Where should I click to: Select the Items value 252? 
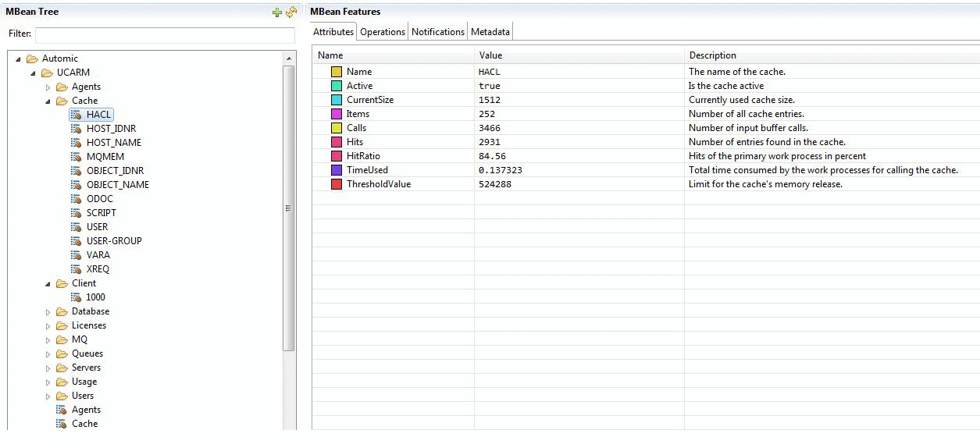pos(486,114)
